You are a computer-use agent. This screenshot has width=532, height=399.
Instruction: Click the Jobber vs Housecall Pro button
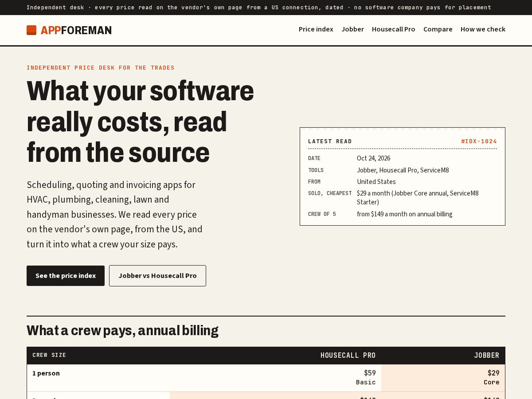click(x=157, y=276)
